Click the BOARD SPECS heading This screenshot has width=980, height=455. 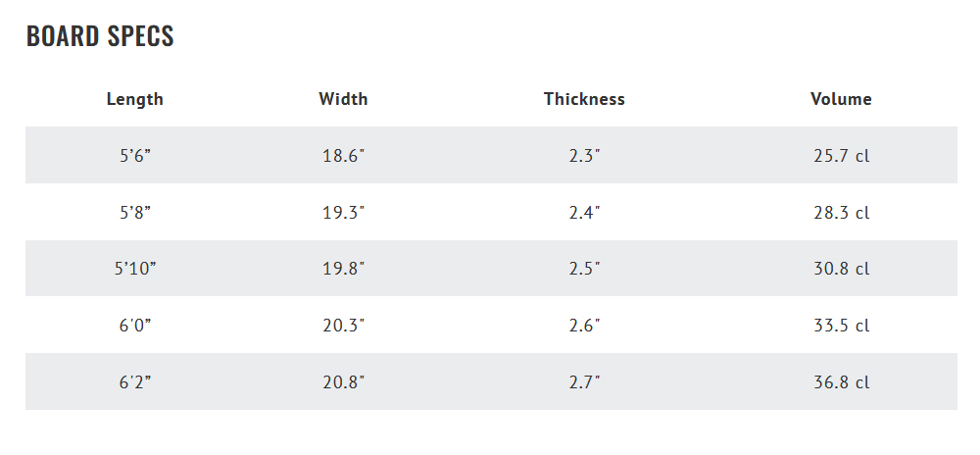click(100, 36)
